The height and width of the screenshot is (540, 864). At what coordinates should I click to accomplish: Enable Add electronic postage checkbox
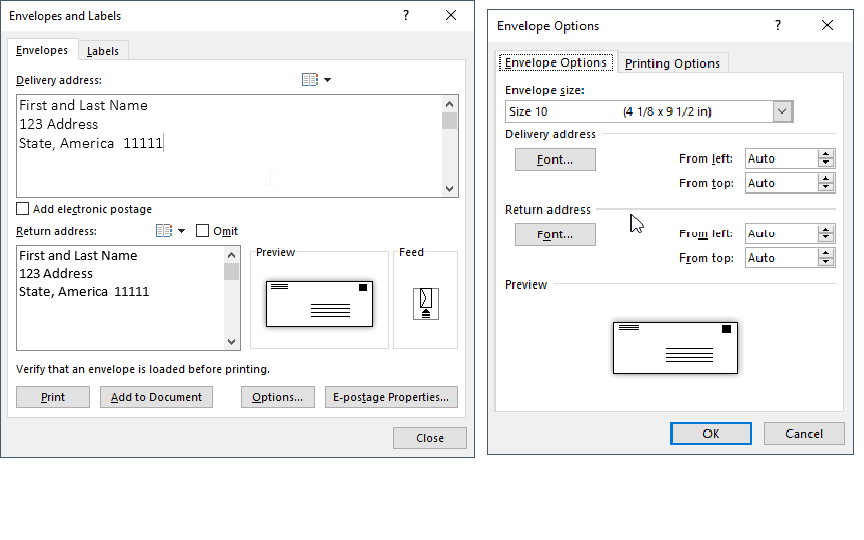coord(22,210)
